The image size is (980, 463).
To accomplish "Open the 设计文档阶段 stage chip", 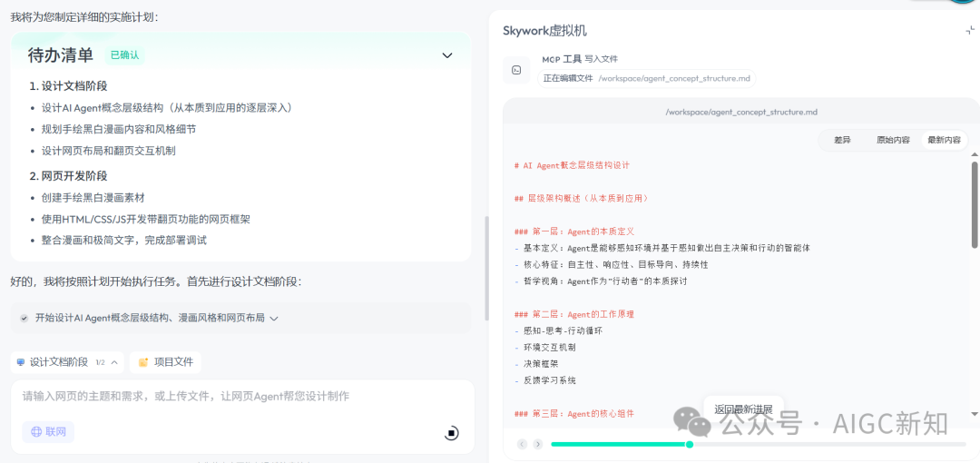I will [67, 362].
